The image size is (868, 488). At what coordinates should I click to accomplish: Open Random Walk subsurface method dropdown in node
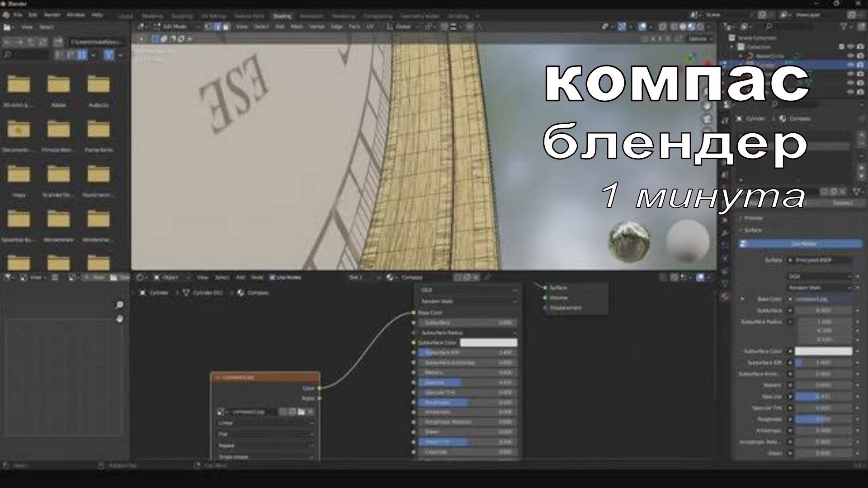[467, 301]
